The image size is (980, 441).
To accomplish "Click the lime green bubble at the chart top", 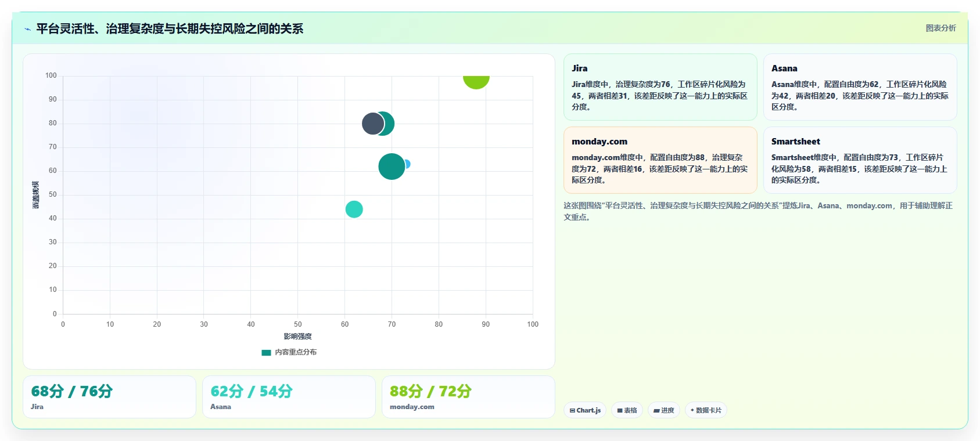I will pyautogui.click(x=476, y=81).
